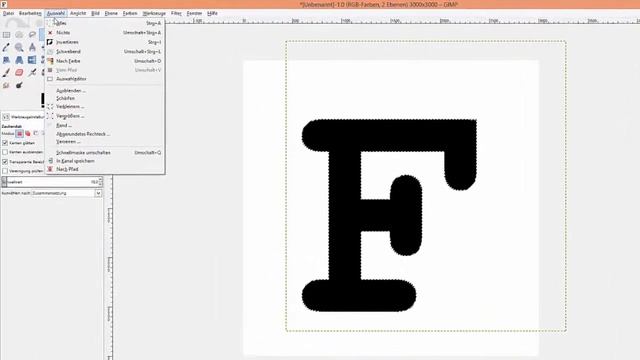
Task: Select the Flip tool
Action: coord(32,60)
